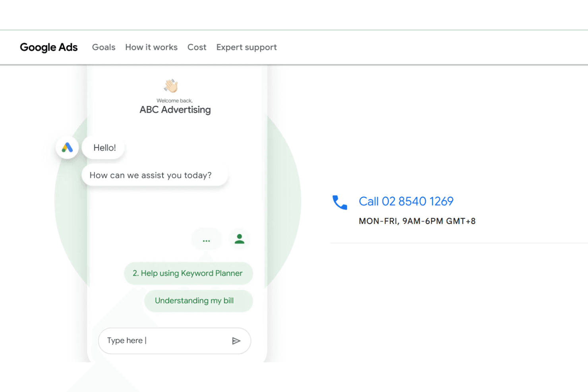Choose Understanding my bill option
This screenshot has width=588, height=392.
[198, 301]
